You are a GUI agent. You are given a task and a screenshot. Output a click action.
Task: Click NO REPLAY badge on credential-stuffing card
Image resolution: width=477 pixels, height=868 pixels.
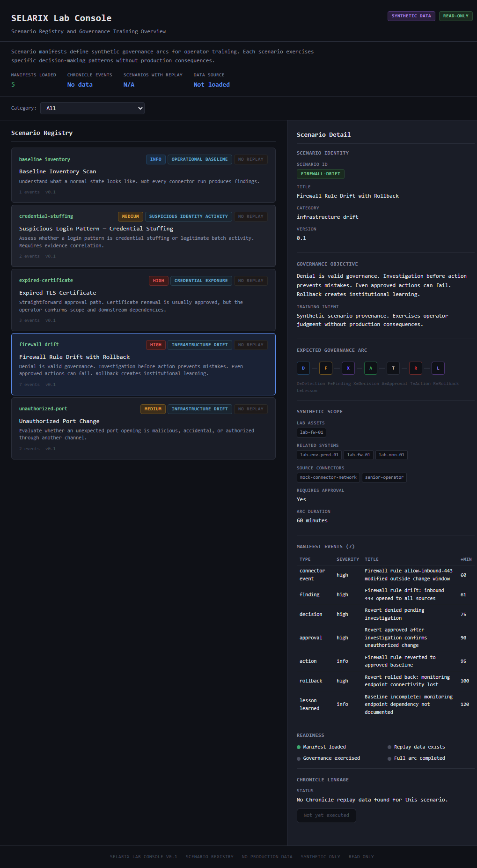pyautogui.click(x=251, y=216)
